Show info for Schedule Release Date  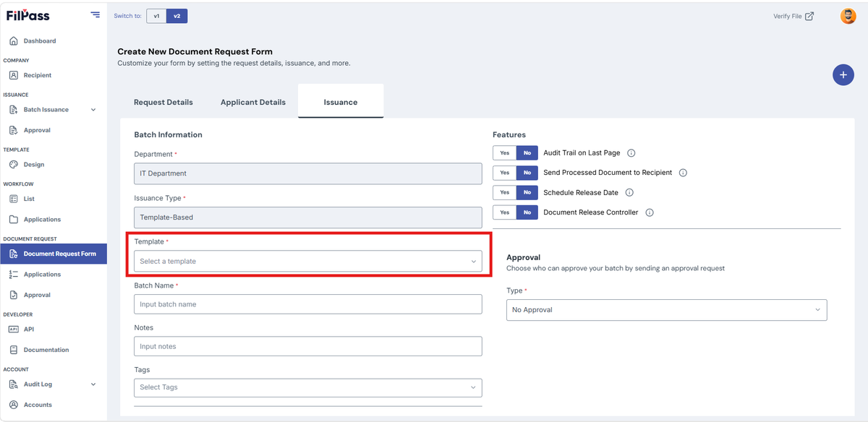pos(629,193)
